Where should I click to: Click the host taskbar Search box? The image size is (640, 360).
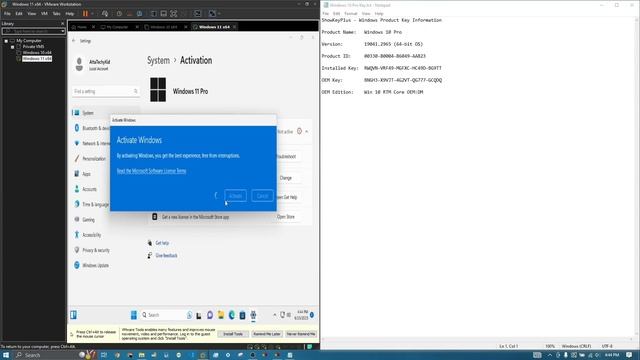point(46,355)
